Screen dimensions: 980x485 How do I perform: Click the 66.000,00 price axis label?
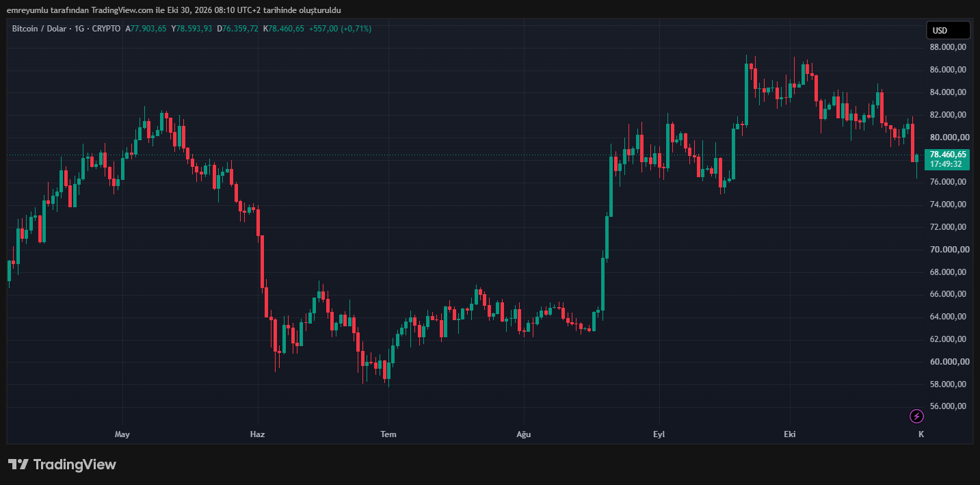[x=947, y=294]
